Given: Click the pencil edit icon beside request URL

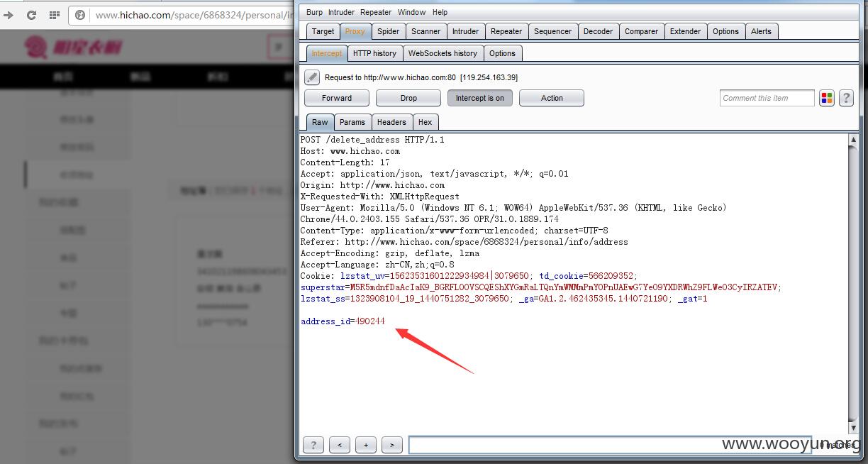Looking at the screenshot, I should click(312, 77).
